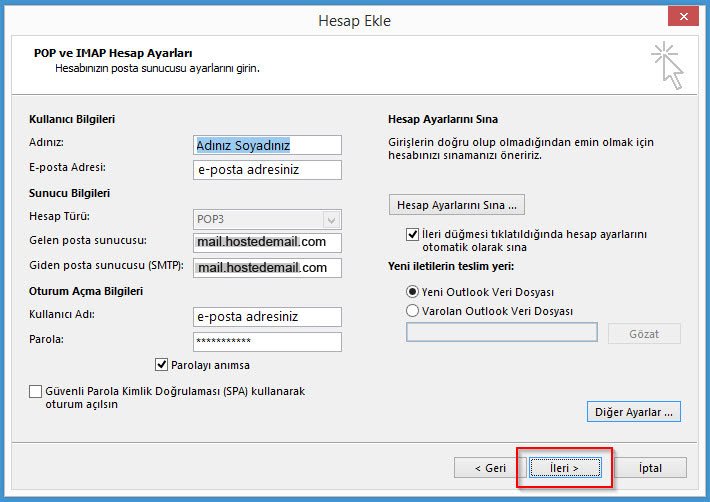
Task: Open Diğer Ayarlar settings
Action: point(633,411)
